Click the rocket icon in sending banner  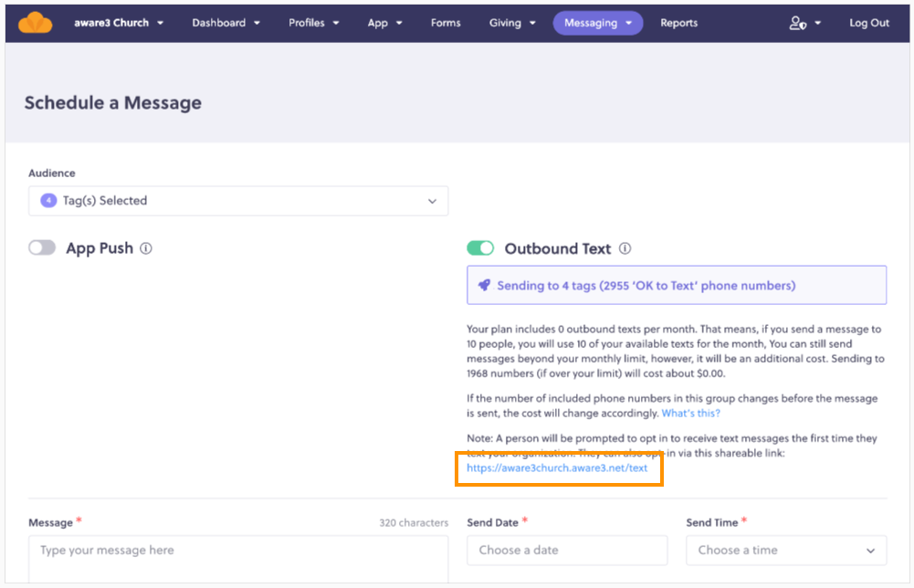tap(484, 286)
